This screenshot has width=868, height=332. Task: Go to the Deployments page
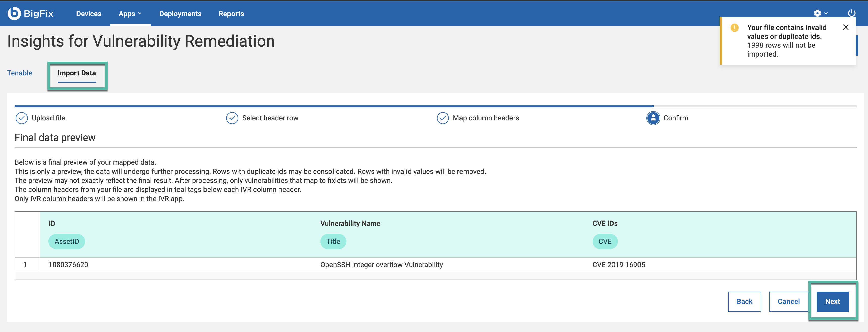coord(180,14)
